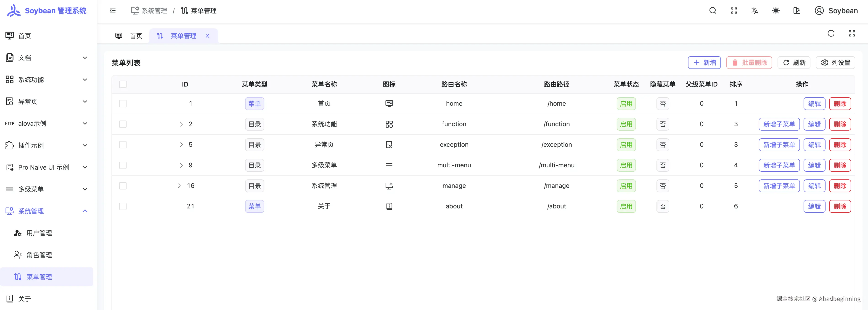The width and height of the screenshot is (868, 310).
Task: Close the 菜单管理 tab
Action: pyautogui.click(x=208, y=36)
